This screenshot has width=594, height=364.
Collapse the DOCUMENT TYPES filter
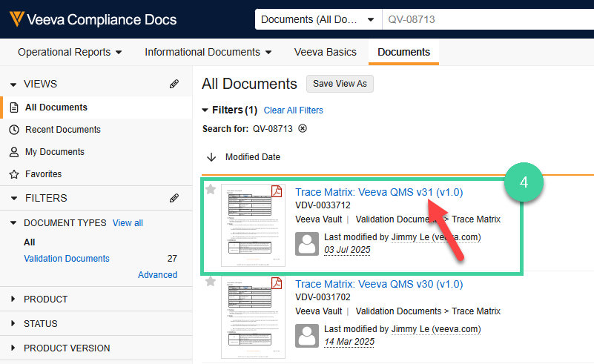(x=13, y=223)
